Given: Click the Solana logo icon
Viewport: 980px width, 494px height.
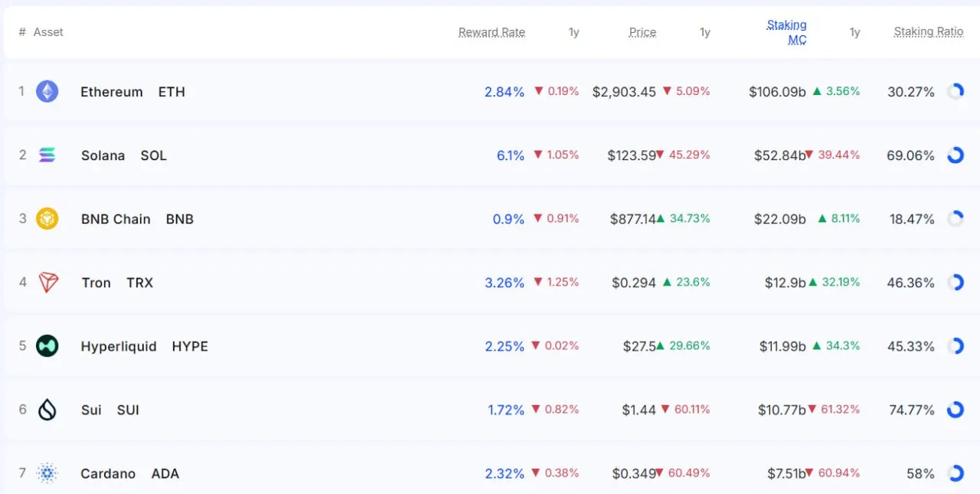Looking at the screenshot, I should click(x=47, y=155).
